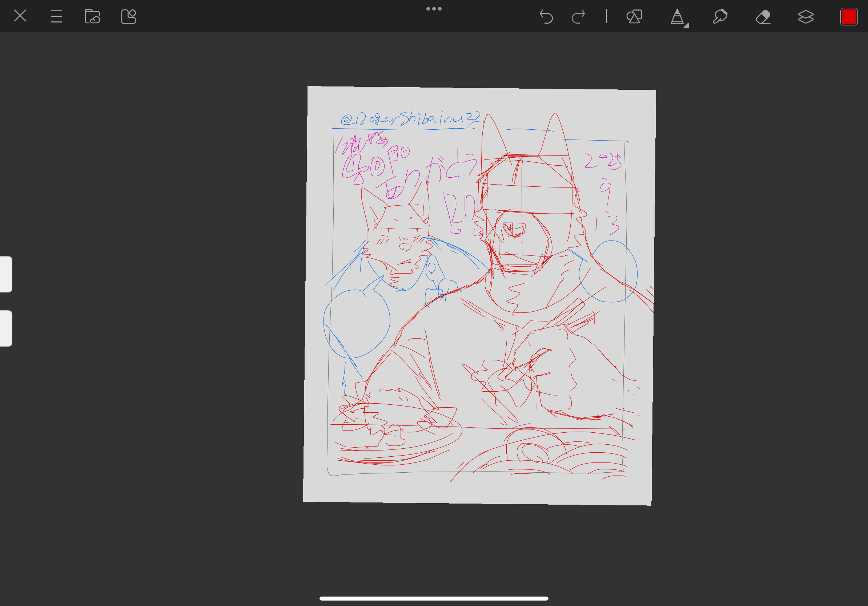Image resolution: width=868 pixels, height=606 pixels.
Task: Open the cloud folder gallery icon
Action: 92,16
